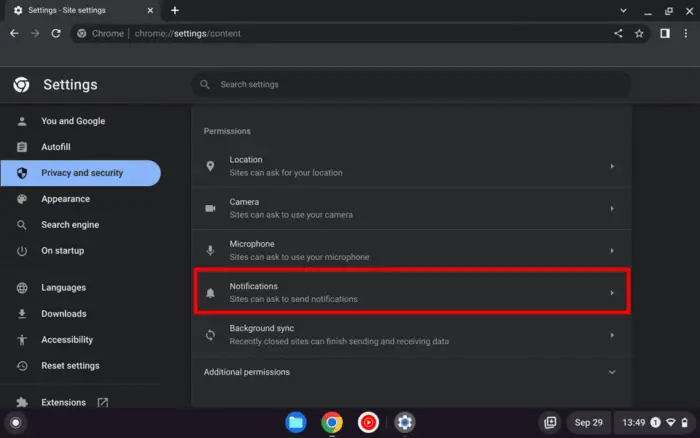Click the camera icon in Permissions
This screenshot has height=438, width=700.
[210, 209]
